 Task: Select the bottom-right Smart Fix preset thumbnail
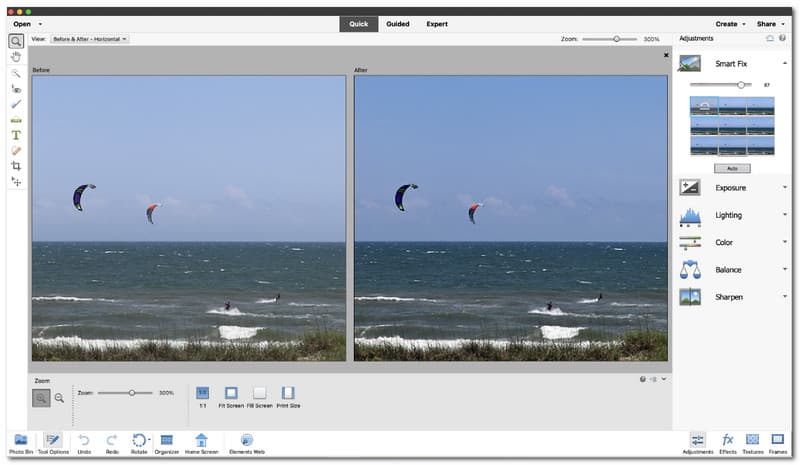pos(761,145)
